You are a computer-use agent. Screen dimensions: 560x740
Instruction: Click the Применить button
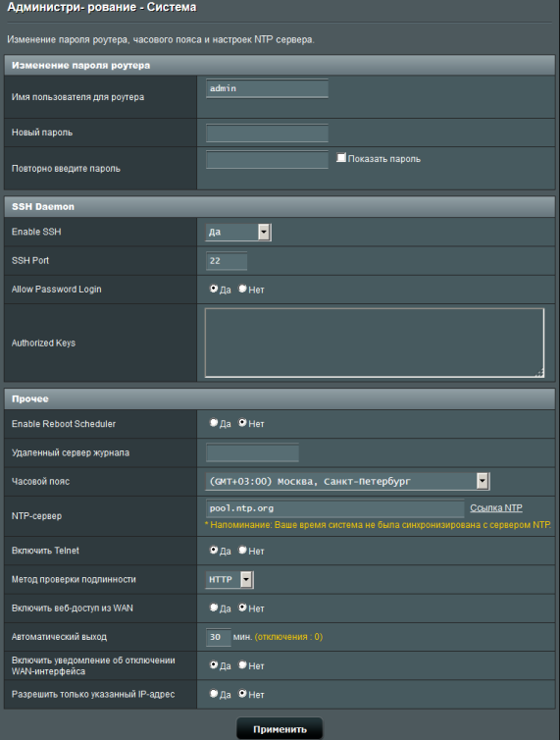pos(280,728)
